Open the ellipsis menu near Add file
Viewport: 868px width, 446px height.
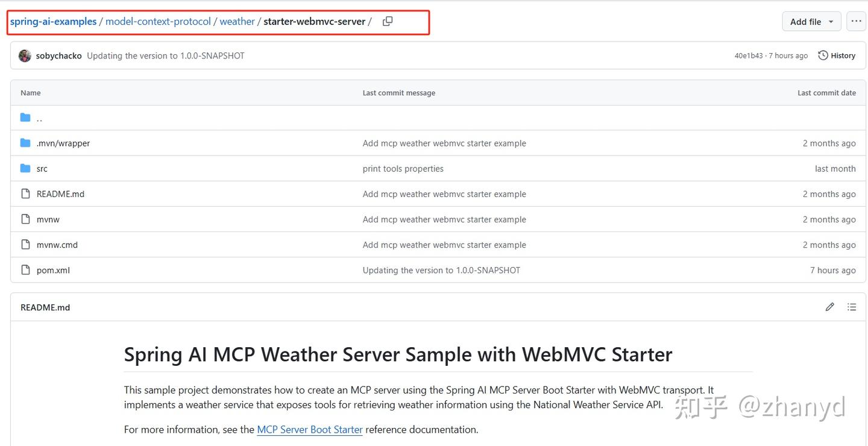(857, 21)
